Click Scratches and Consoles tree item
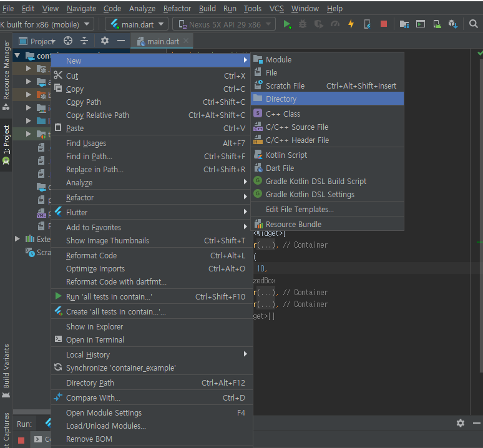Viewport: 483px width, 448px height. pos(38,252)
